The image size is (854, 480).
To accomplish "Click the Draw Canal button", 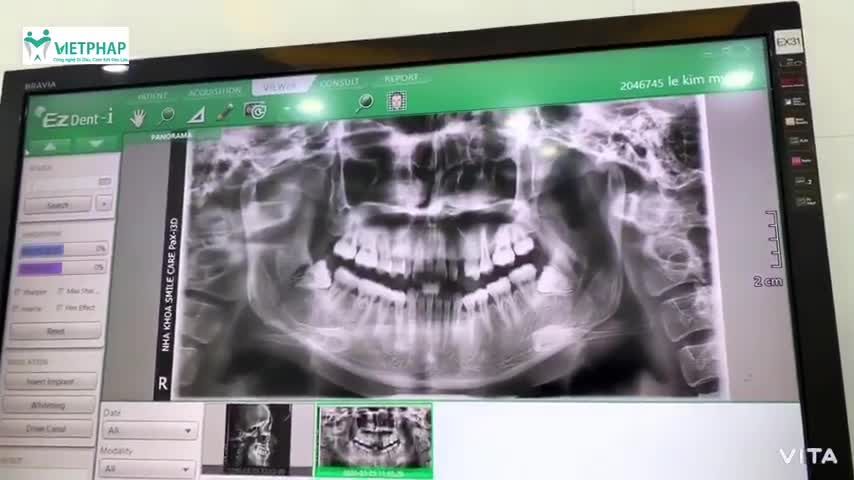I will click(46, 429).
